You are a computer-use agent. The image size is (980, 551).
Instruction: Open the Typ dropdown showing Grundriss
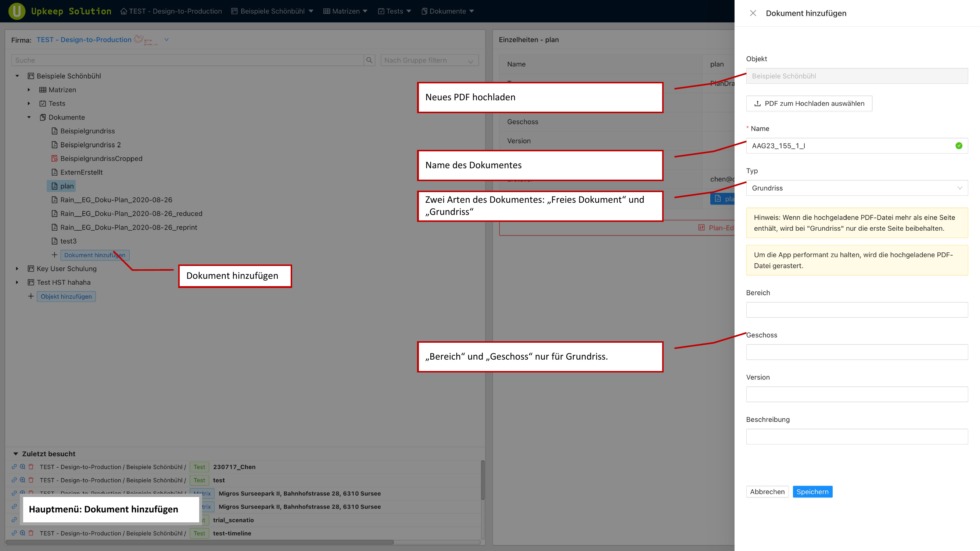[x=857, y=188]
